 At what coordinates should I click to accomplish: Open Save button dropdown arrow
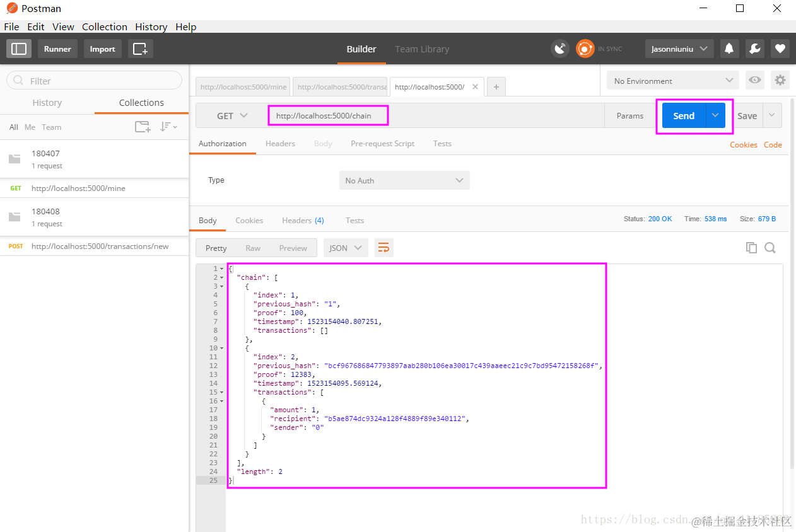[x=772, y=115]
